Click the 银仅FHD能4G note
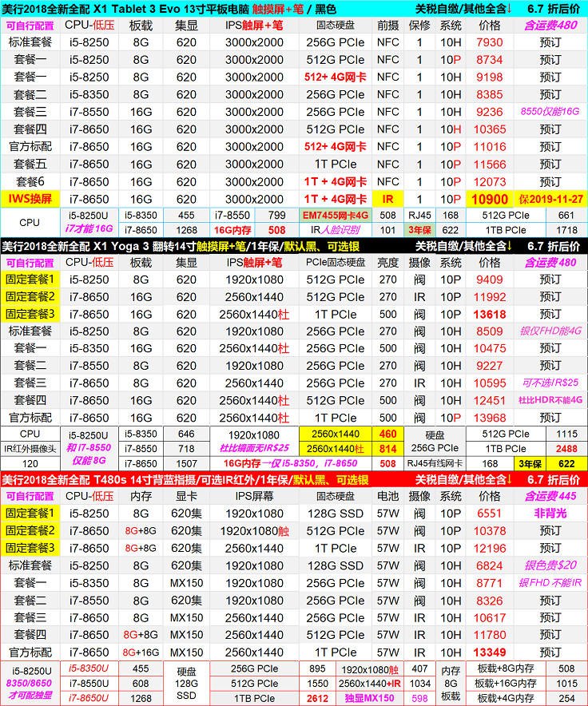The height and width of the screenshot is (706, 588). tap(550, 331)
